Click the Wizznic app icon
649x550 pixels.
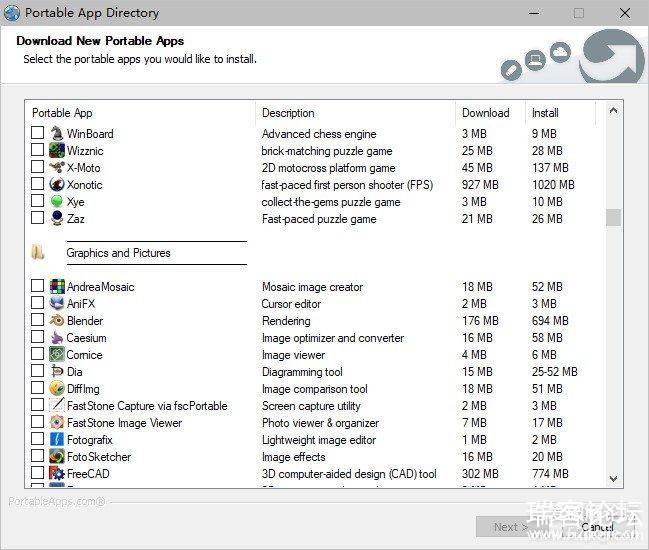click(57, 150)
